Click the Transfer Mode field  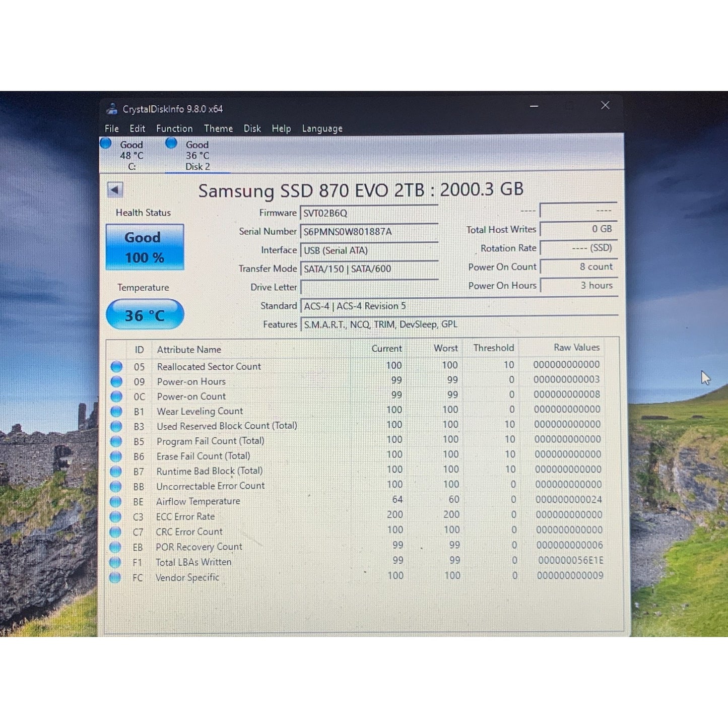369,269
